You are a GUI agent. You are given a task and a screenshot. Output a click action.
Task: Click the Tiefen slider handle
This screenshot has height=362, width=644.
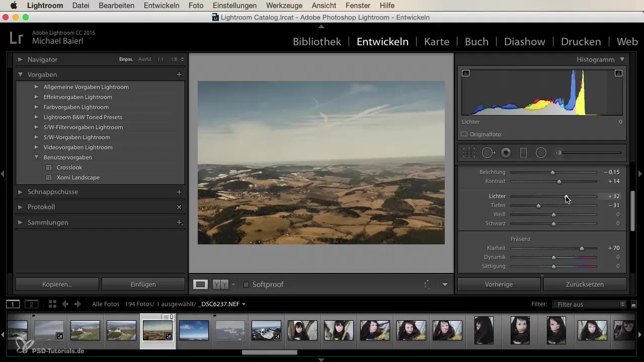pyautogui.click(x=538, y=205)
